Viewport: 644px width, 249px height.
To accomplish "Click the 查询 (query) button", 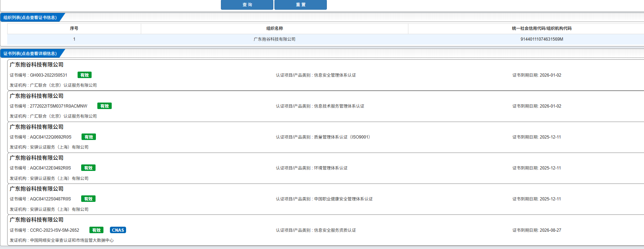I will coord(247,5).
